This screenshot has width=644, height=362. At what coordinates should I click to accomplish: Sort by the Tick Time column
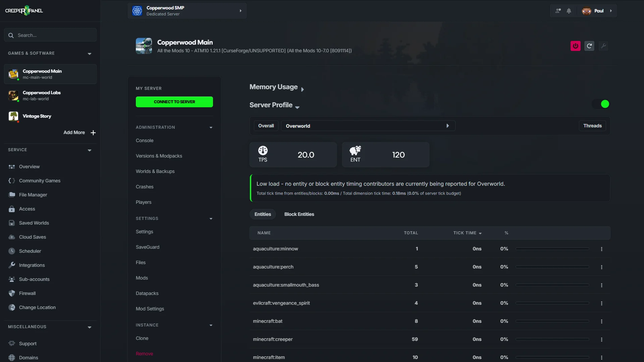(x=468, y=233)
